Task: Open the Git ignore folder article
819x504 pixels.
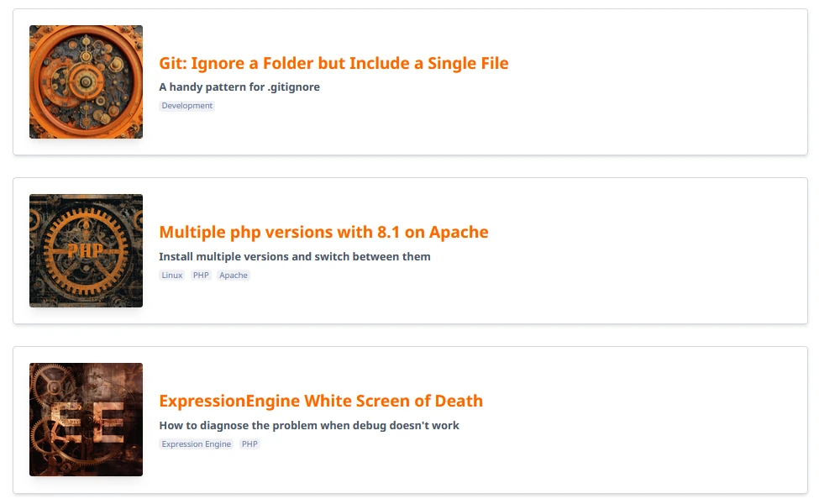Action: (x=333, y=63)
